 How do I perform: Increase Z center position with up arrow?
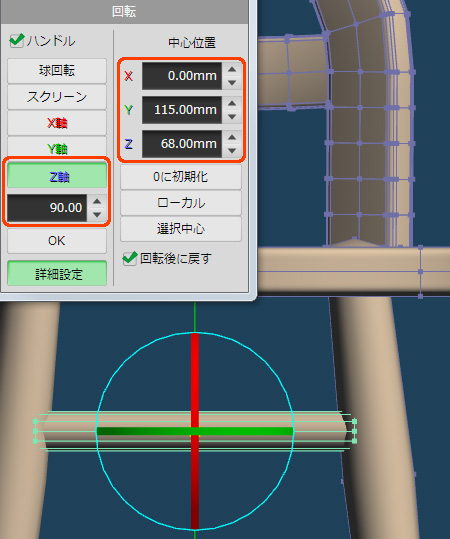[232, 138]
